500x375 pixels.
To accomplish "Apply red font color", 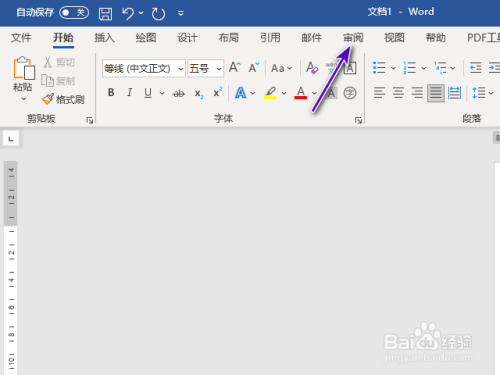I will point(301,93).
